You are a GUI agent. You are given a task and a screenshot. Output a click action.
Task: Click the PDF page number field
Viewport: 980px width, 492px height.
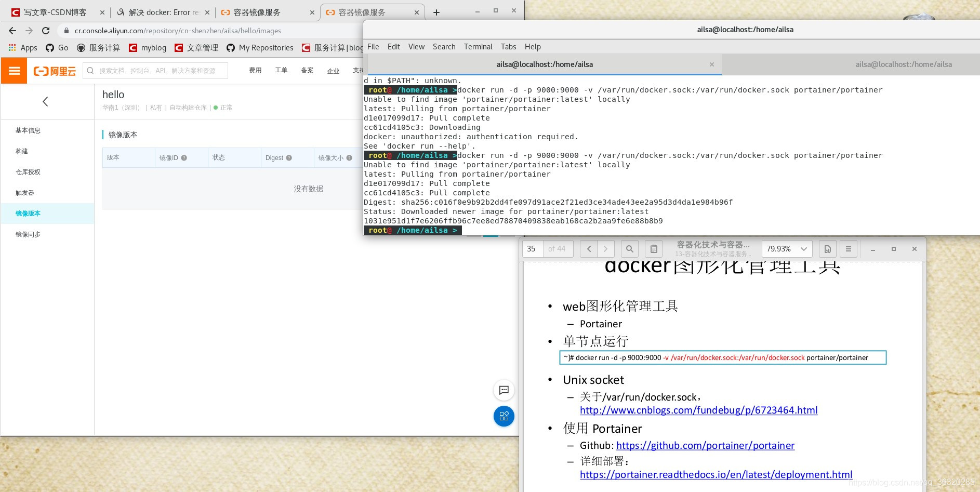(532, 249)
